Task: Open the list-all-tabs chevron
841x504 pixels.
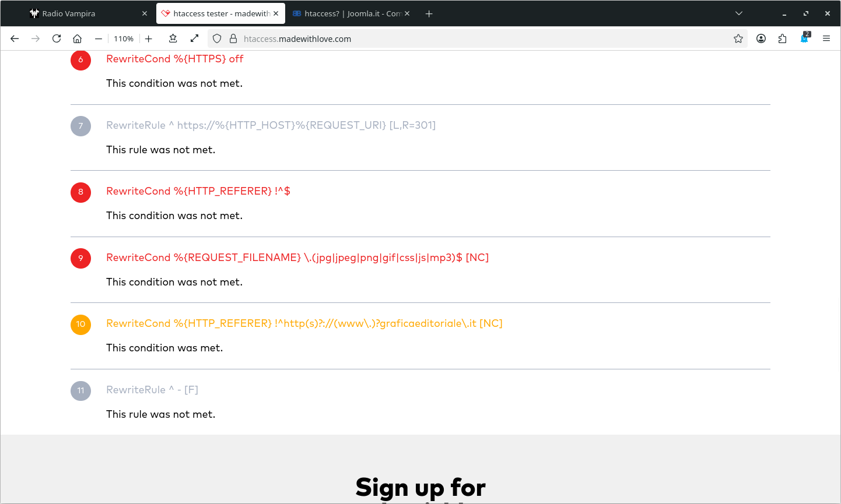Action: pyautogui.click(x=739, y=13)
